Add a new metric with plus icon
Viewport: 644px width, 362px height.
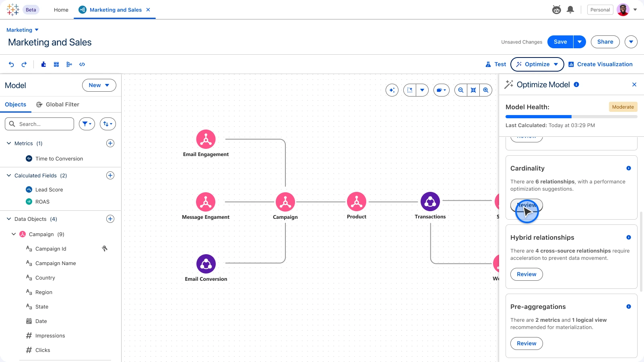pos(110,143)
